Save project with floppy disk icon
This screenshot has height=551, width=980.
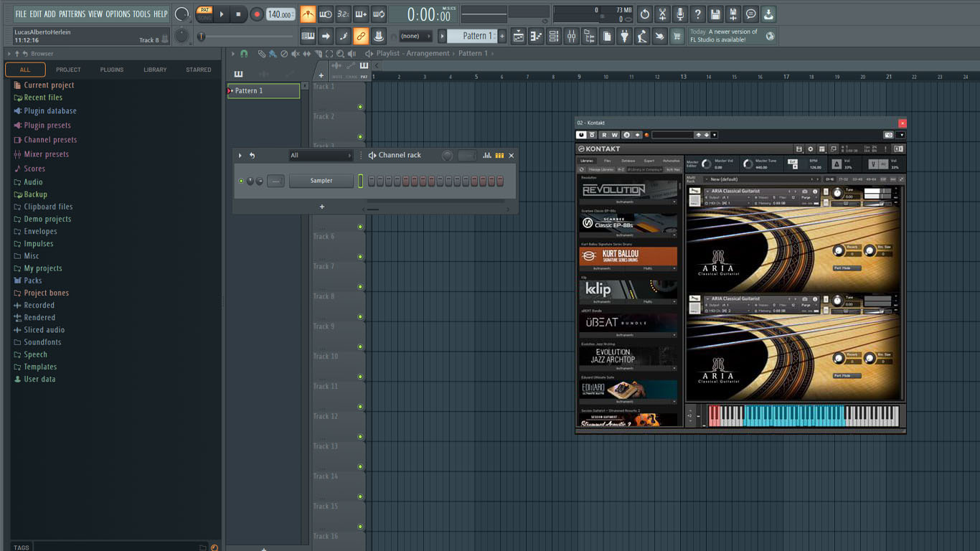click(715, 14)
